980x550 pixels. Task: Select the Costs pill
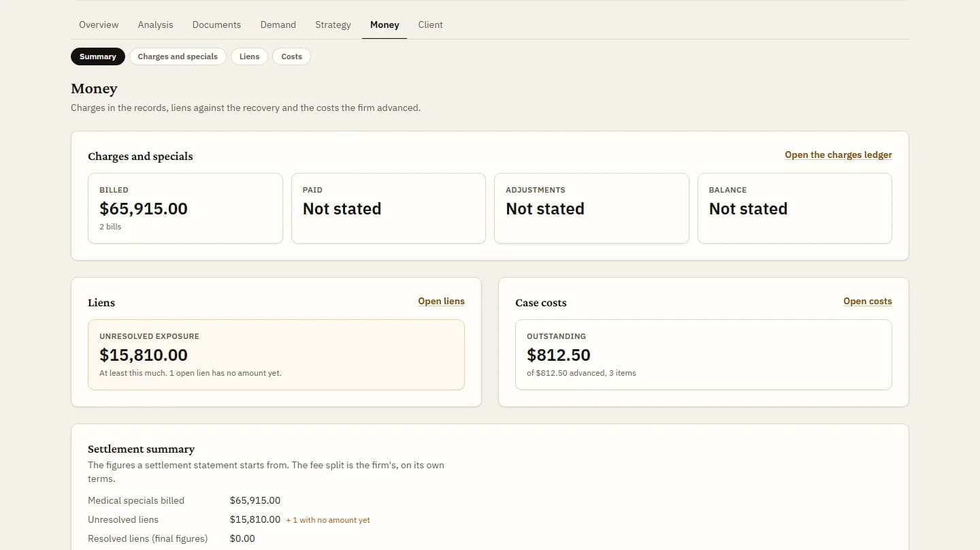tap(291, 56)
